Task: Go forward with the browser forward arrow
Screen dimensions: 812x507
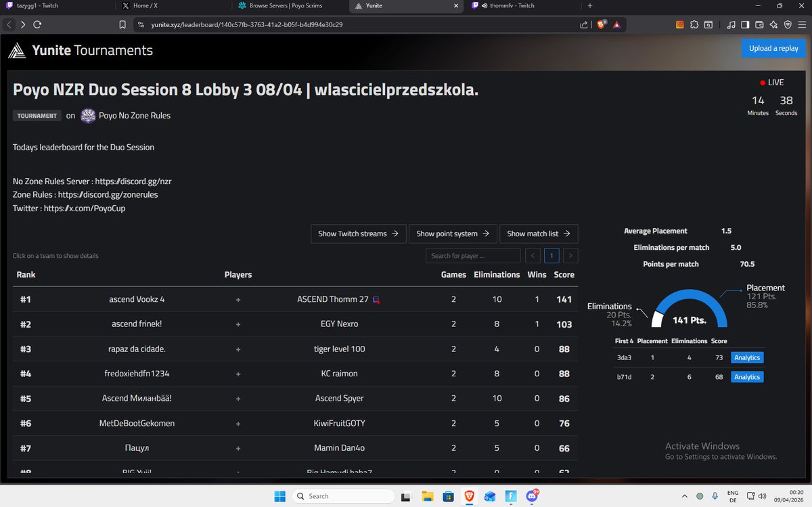Action: 23,24
